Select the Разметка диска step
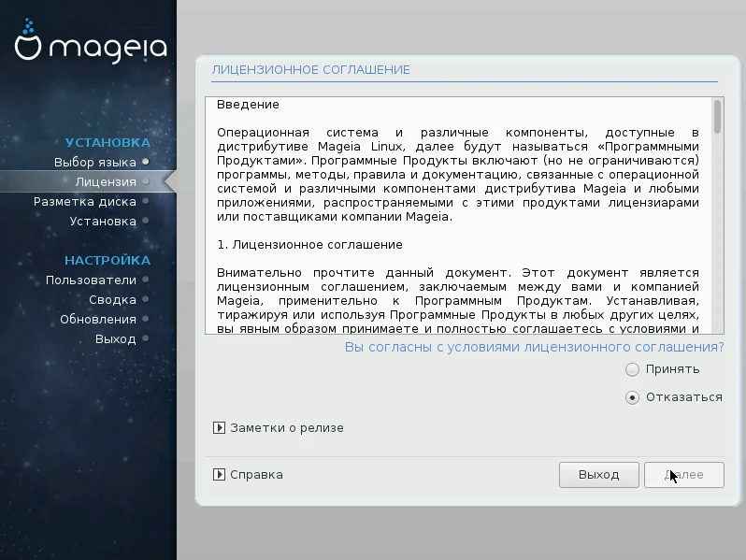746x560 pixels. click(x=85, y=202)
